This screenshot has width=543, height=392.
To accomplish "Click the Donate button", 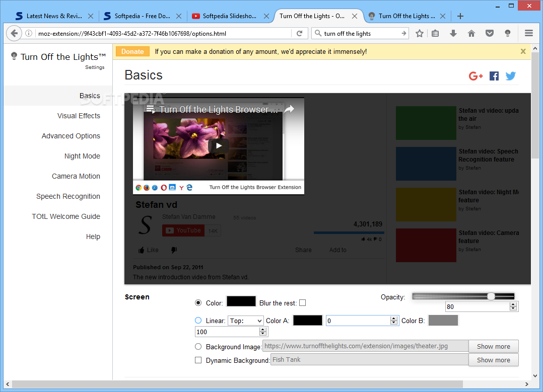I will pos(132,51).
